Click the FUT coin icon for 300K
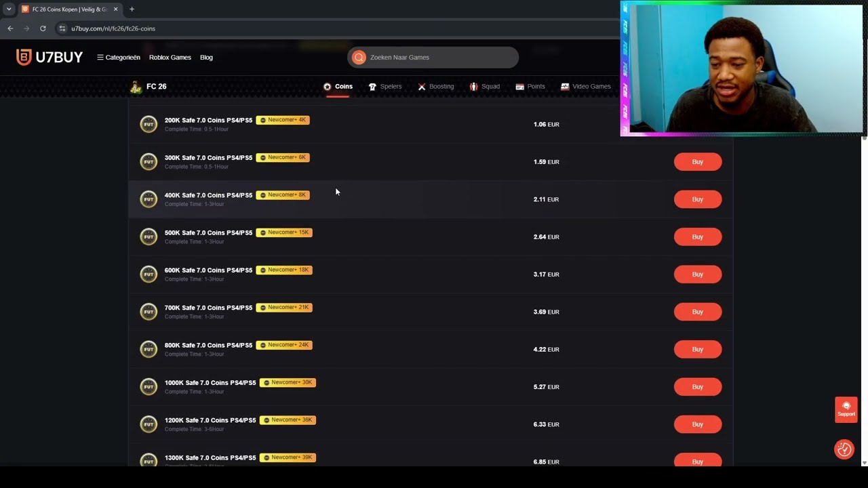 (x=149, y=161)
